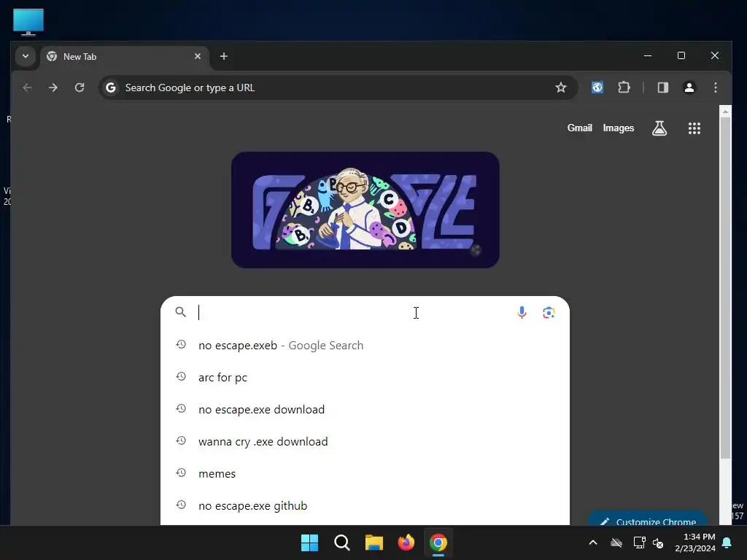Click Customize Chrome button
Viewport: 747px width, 560px height.
click(x=648, y=520)
